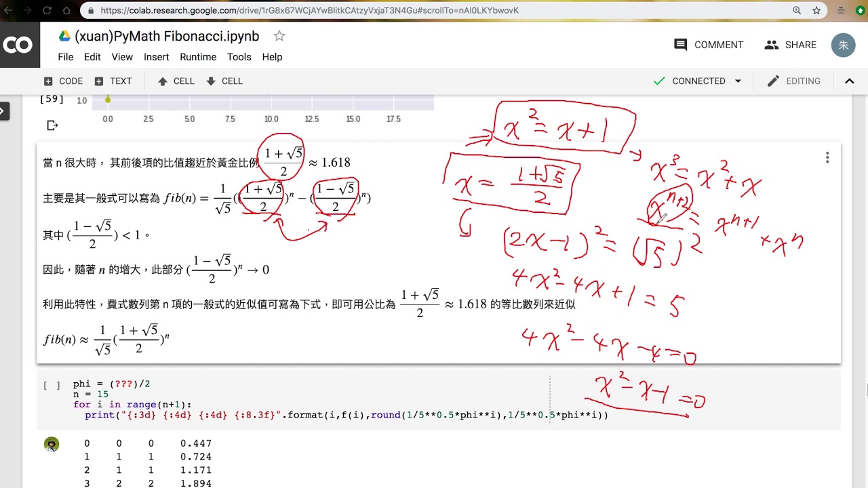Share the notebook via SHARE button
868x488 pixels.
point(790,45)
